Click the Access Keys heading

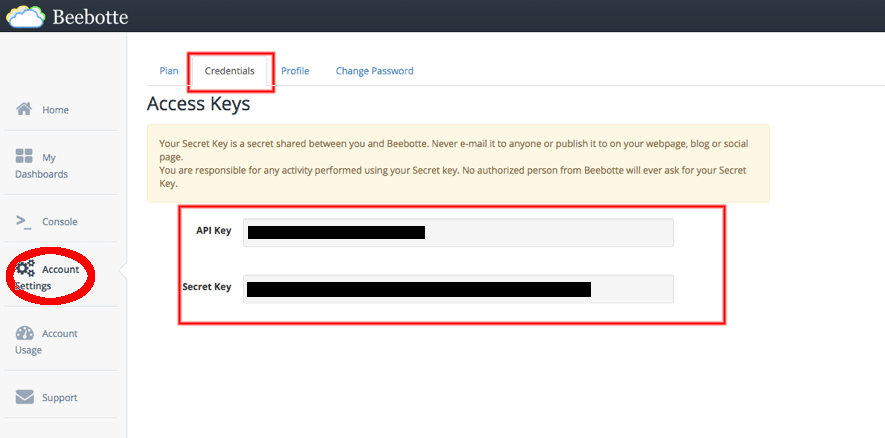(x=198, y=103)
